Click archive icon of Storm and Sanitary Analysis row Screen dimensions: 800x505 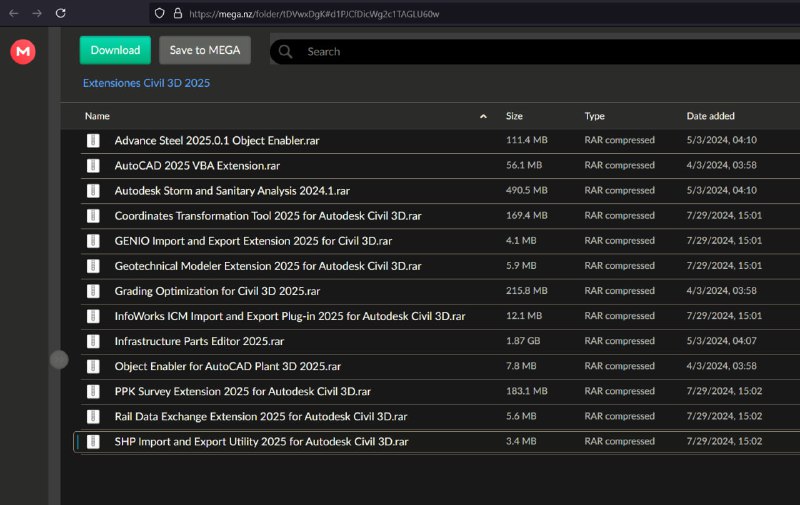pyautogui.click(x=93, y=190)
